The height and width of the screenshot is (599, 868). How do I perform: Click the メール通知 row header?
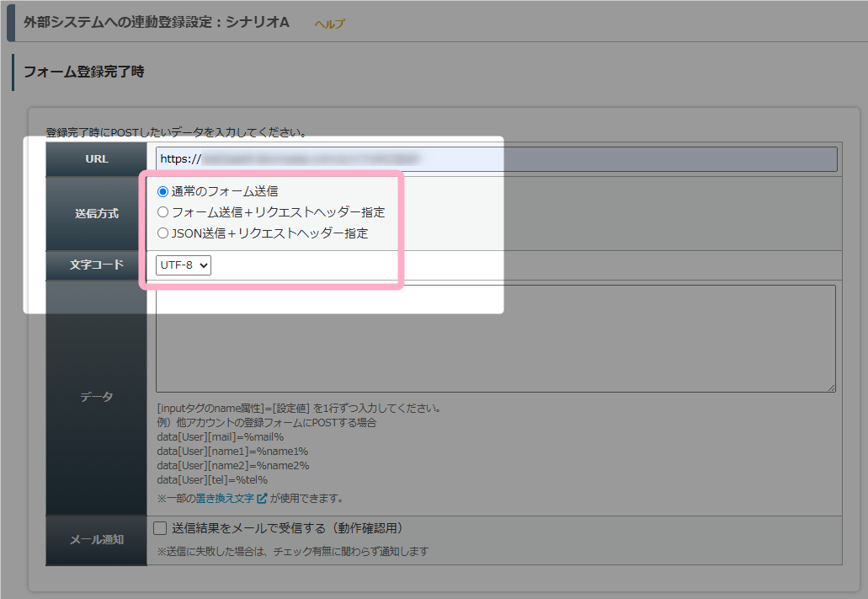pos(96,540)
